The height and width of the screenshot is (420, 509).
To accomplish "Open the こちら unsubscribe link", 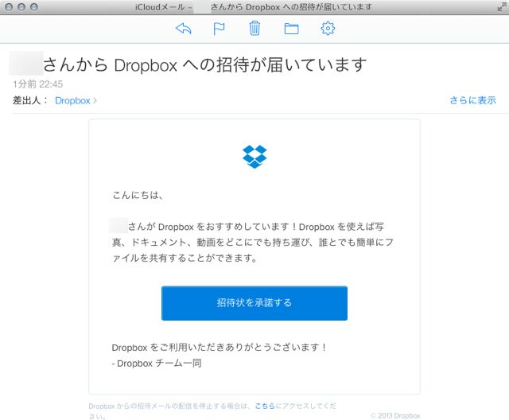I will [265, 406].
